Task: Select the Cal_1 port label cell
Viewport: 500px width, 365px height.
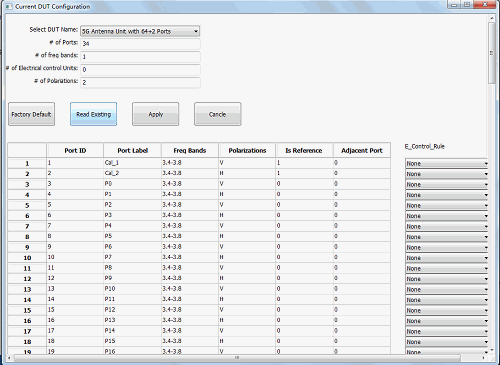Action: (x=132, y=163)
